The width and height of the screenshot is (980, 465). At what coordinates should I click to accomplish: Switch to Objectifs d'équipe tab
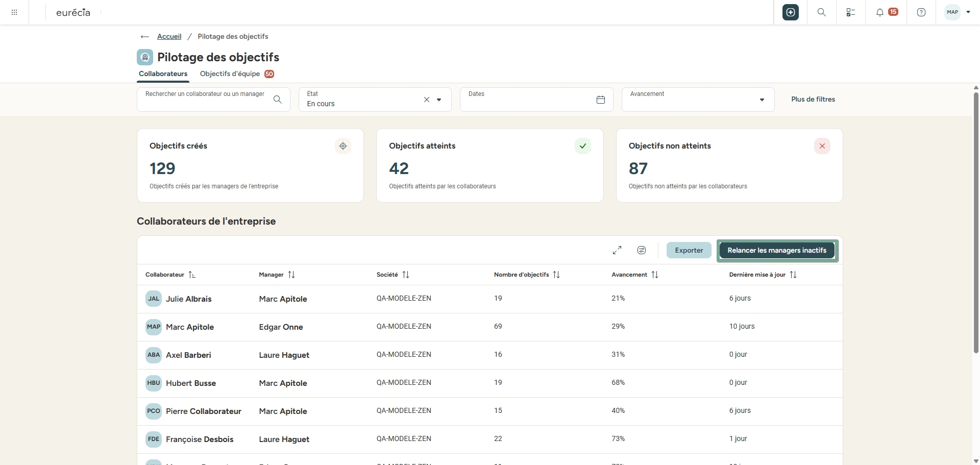coord(237,74)
